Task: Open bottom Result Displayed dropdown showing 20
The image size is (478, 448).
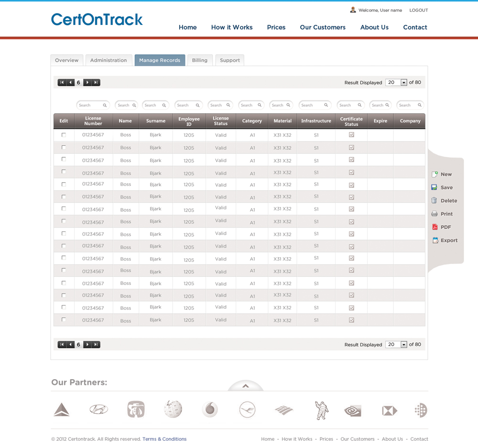Action: pyautogui.click(x=396, y=344)
